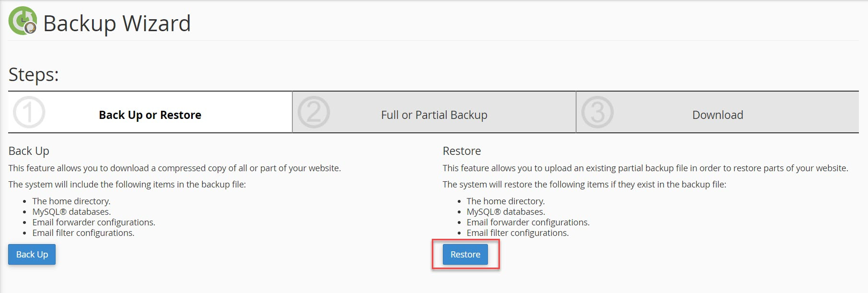The image size is (868, 293).
Task: Select the Restore section heading
Action: [462, 151]
